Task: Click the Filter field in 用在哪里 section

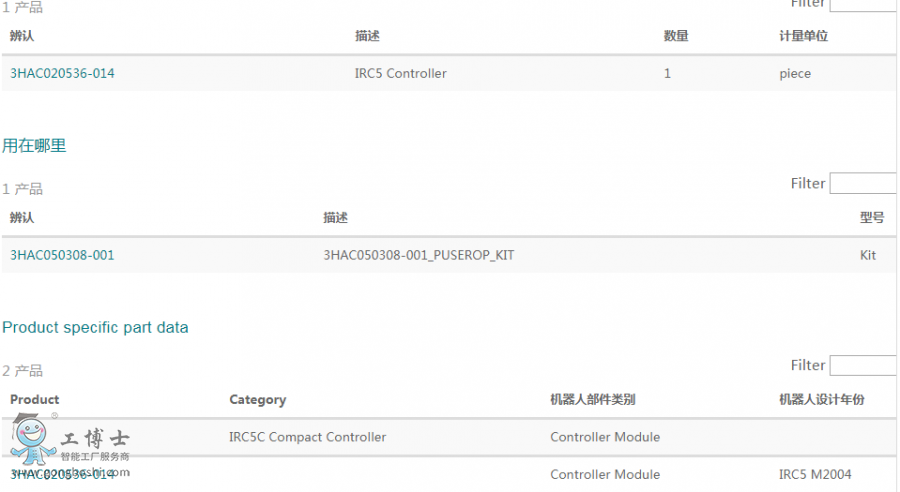Action: click(863, 184)
